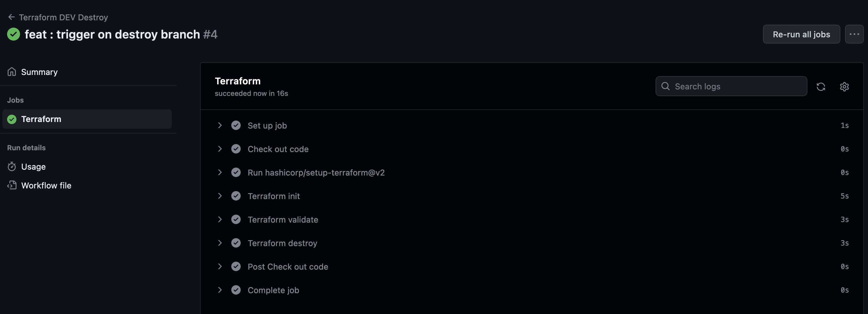Screen dimensions: 868x314
Task: Expand the Terraform validate step
Action: pyautogui.click(x=220, y=219)
